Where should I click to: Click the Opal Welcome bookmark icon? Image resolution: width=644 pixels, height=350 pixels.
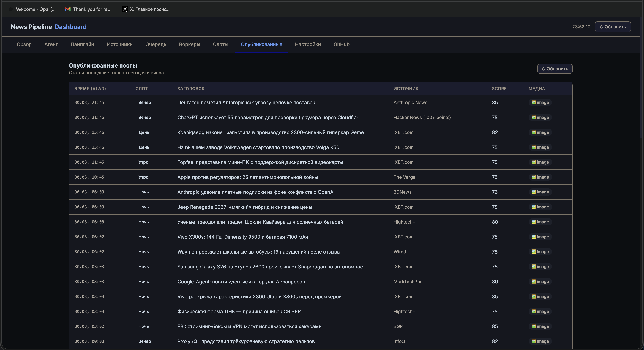11,9
